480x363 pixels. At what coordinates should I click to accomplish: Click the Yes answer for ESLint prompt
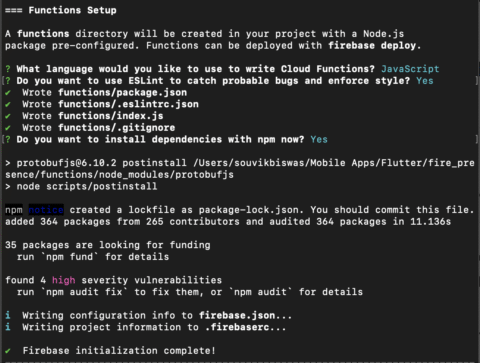[425, 81]
